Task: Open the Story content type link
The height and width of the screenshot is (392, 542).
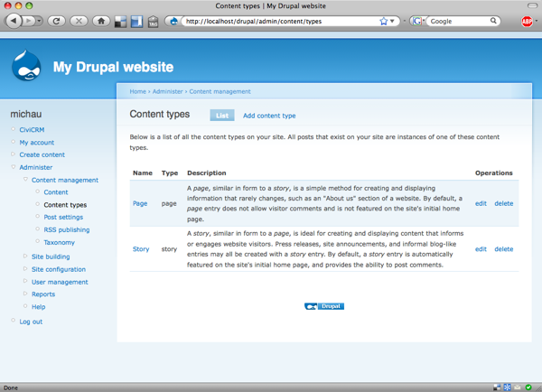Action: (141, 249)
